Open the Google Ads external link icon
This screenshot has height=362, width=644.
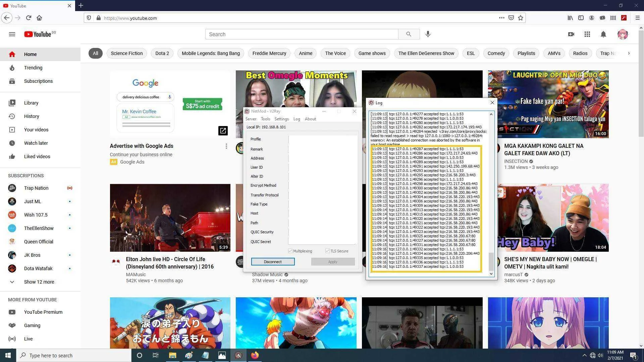[x=223, y=130]
